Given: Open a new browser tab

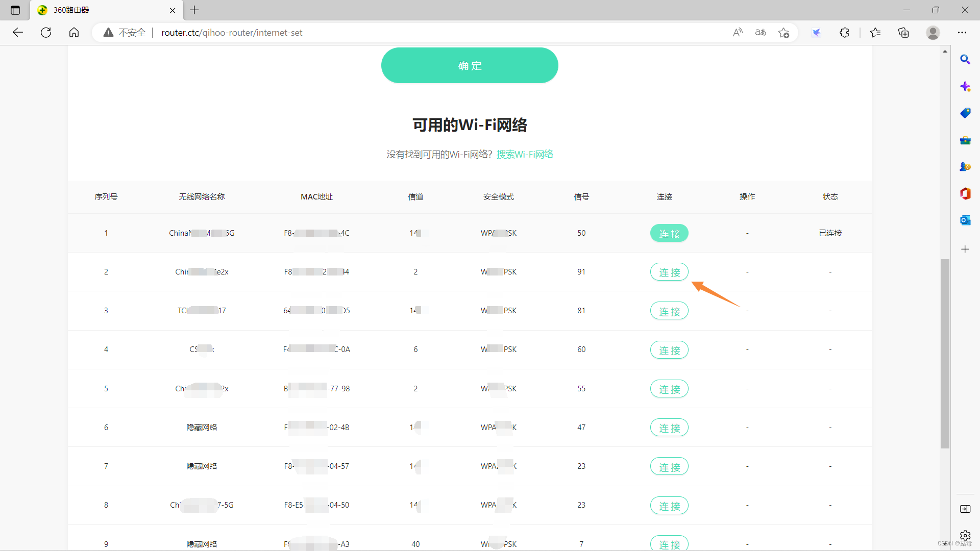Looking at the screenshot, I should point(194,10).
